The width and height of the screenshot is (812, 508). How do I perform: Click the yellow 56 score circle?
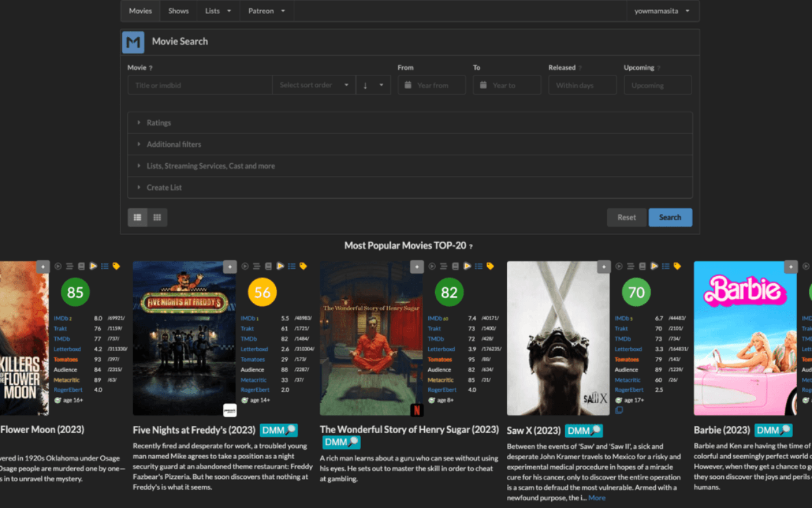pos(263,293)
